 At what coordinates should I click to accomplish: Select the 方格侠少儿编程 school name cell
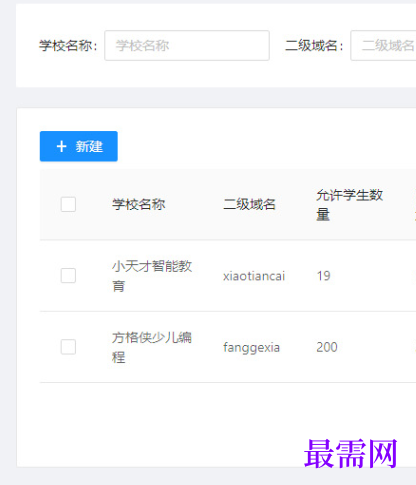click(x=152, y=347)
